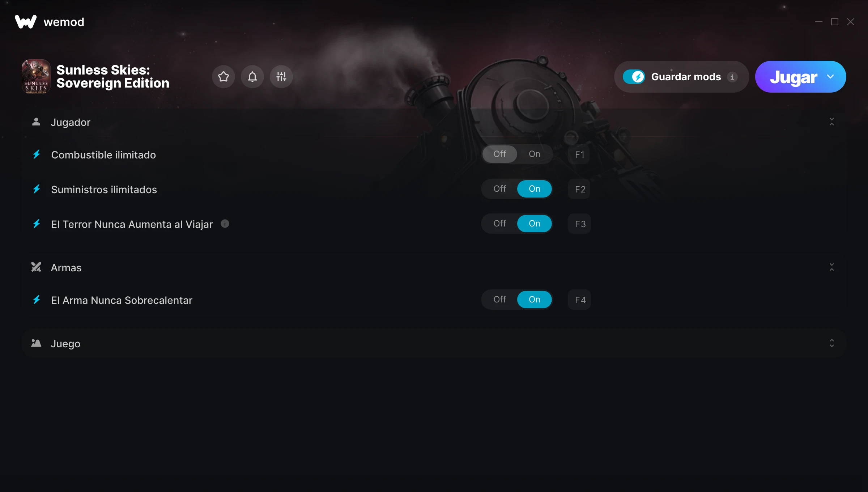
Task: Click the Sunless Skies game thumbnail
Action: [36, 77]
